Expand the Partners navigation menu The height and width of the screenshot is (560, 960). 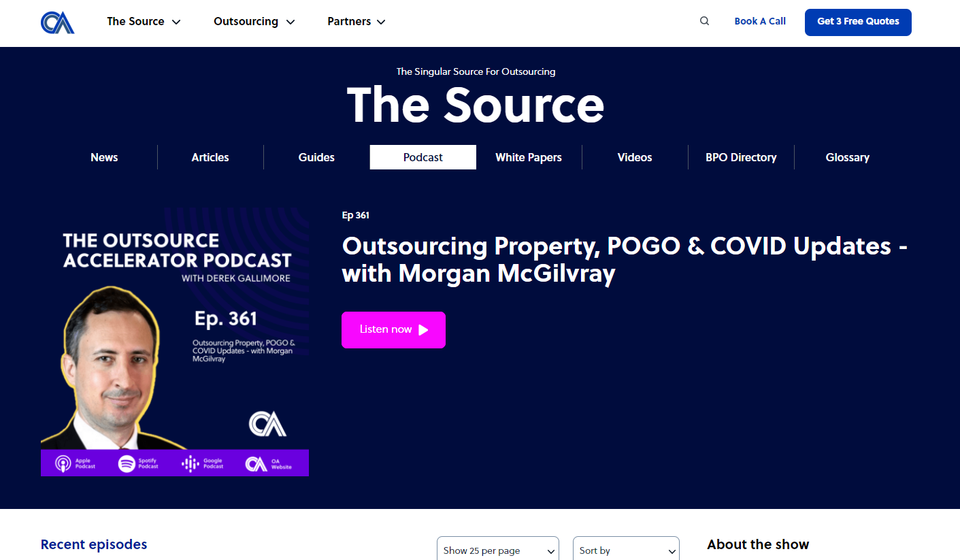(356, 21)
